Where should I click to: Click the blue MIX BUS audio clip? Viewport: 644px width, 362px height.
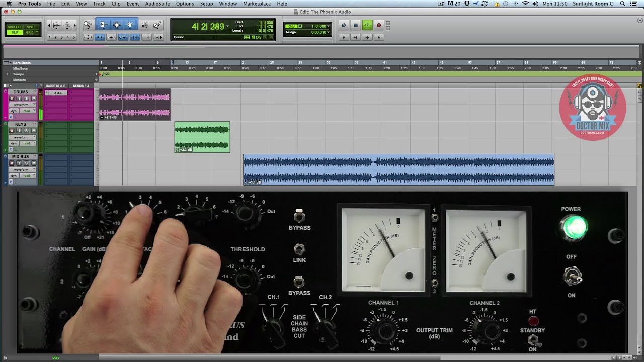(x=398, y=169)
